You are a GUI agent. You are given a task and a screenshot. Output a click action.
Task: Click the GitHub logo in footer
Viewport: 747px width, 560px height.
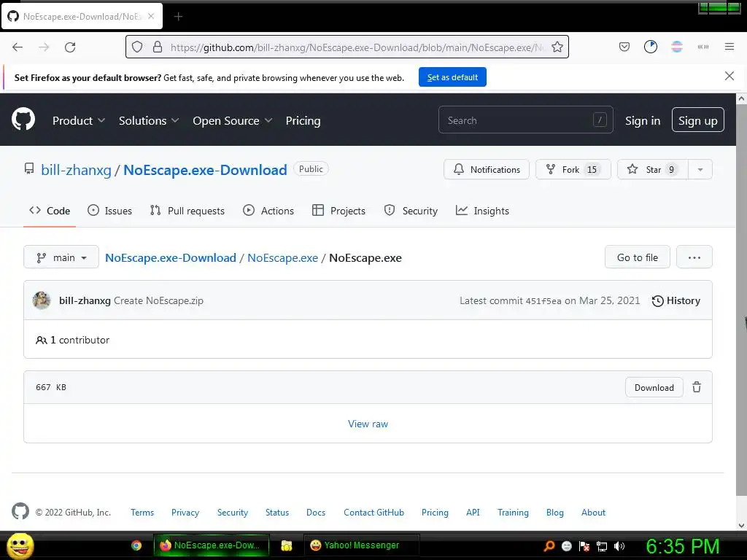[x=20, y=511]
